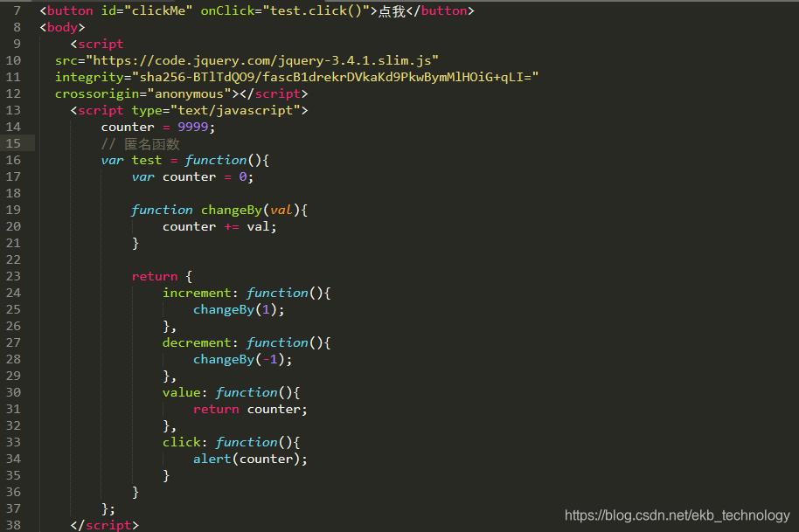The image size is (799, 532).
Task: Click line number 18 in the gutter
Action: click(13, 193)
